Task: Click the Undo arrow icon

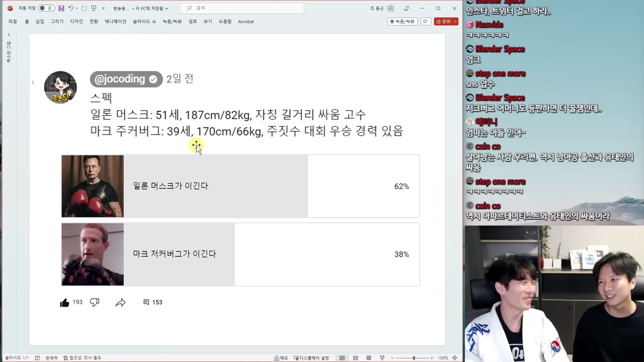Action: click(x=71, y=8)
